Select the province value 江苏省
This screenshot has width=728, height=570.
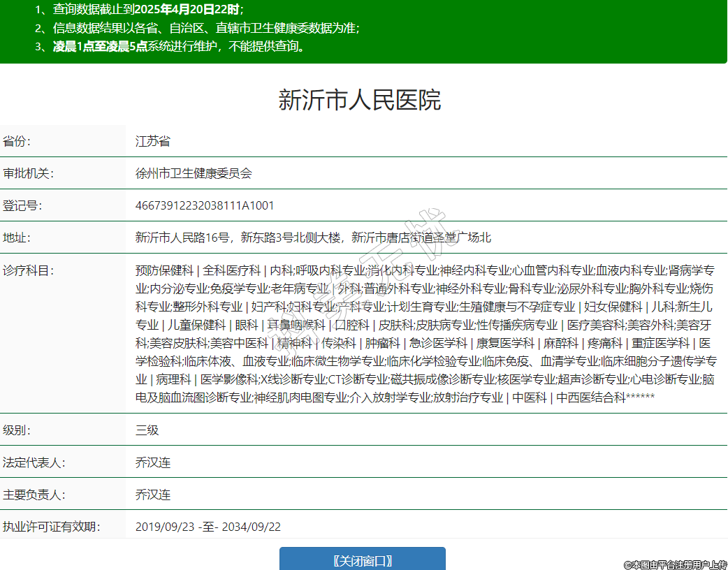153,141
